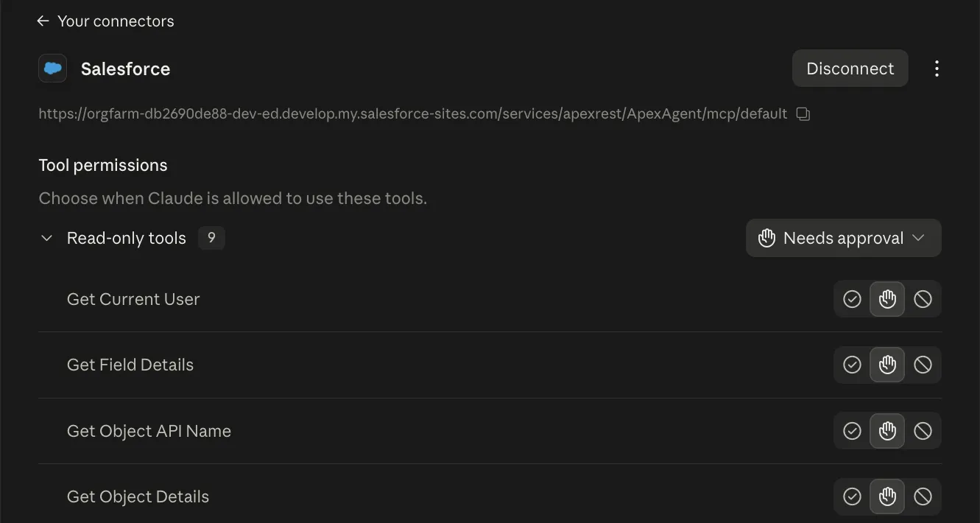
Task: Click the Salesforce title text
Action: [x=125, y=69]
